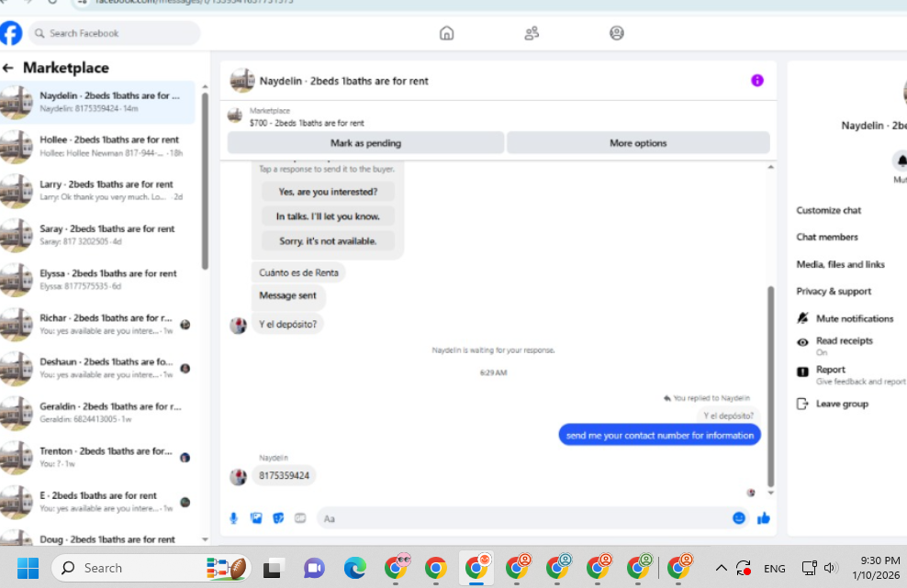
Task: Click Naydelin's avatar in chat header
Action: click(242, 81)
